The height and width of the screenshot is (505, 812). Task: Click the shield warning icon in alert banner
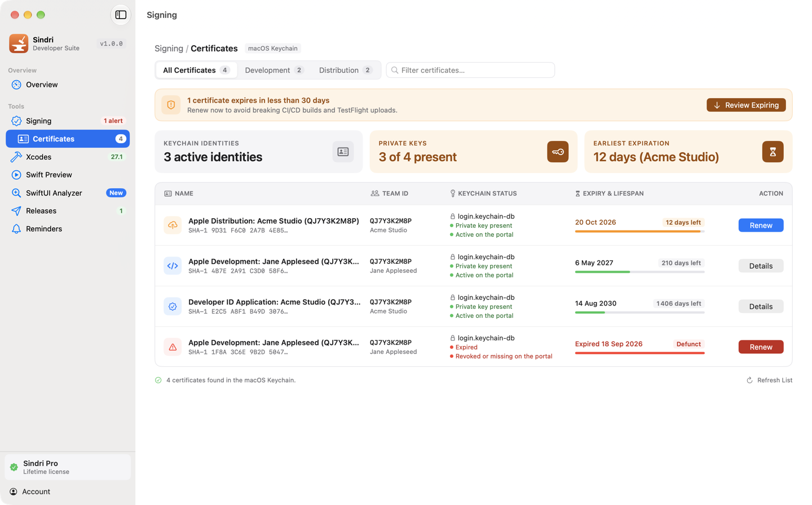[171, 105]
